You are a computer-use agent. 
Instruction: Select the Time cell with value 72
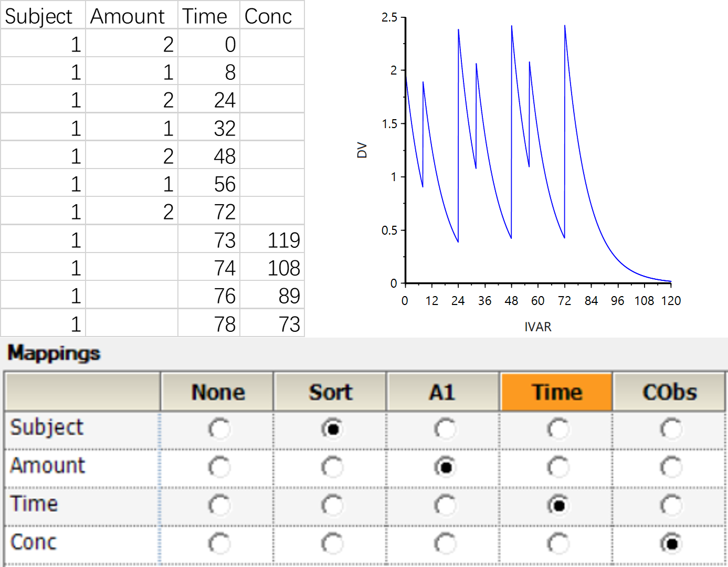coord(209,212)
